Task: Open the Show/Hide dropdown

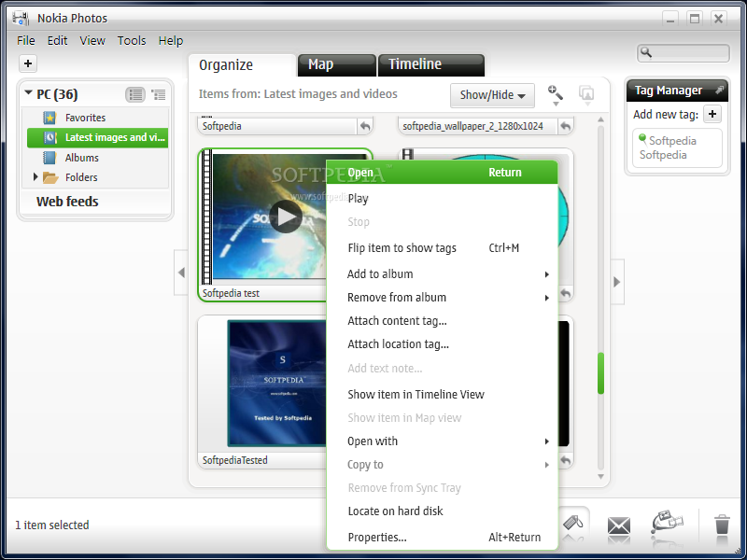Action: [x=492, y=95]
